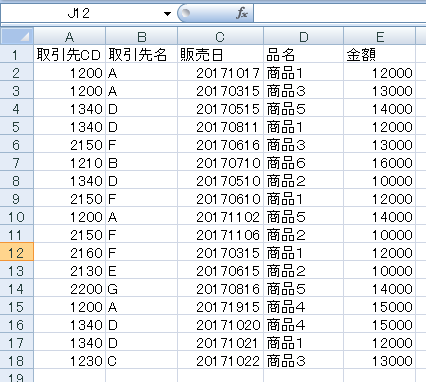
Task: Select cell with date 20170811
Action: (x=220, y=127)
